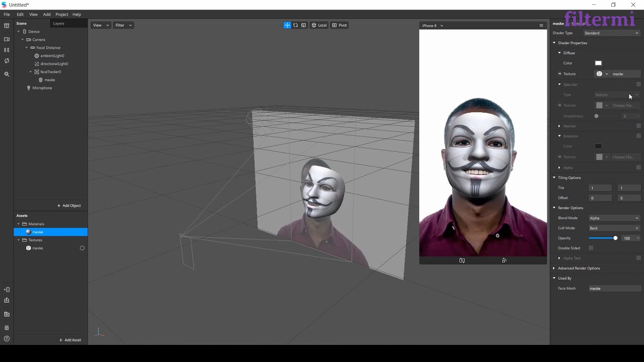Collapse the Textures folder
This screenshot has height=362, width=644.
click(19, 240)
